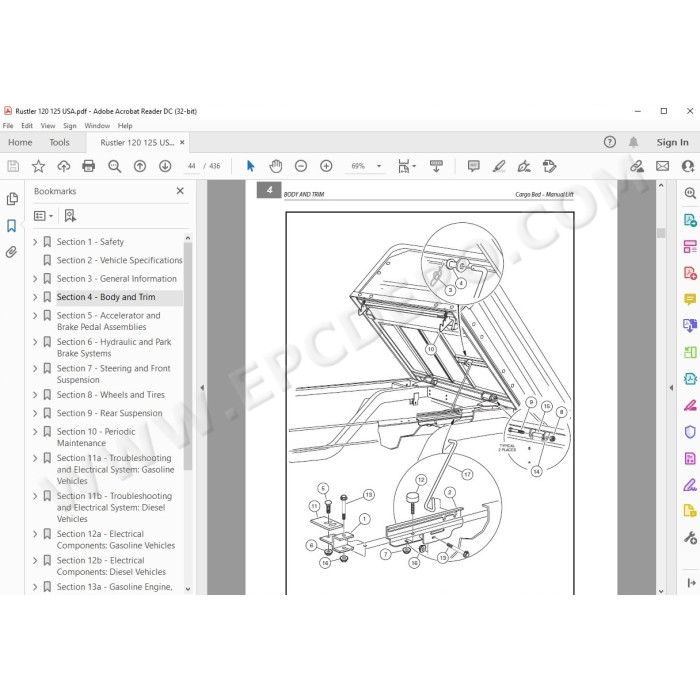This screenshot has width=700, height=700.
Task: Expand Section 1 - Safety bookmark
Action: (x=35, y=242)
